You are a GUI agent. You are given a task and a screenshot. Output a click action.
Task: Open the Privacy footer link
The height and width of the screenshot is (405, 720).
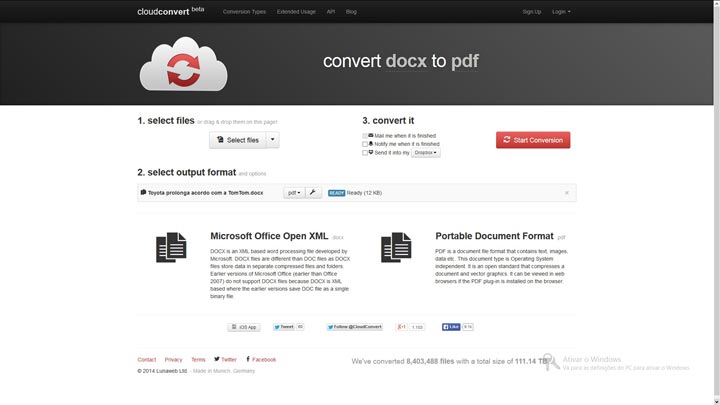(x=173, y=360)
